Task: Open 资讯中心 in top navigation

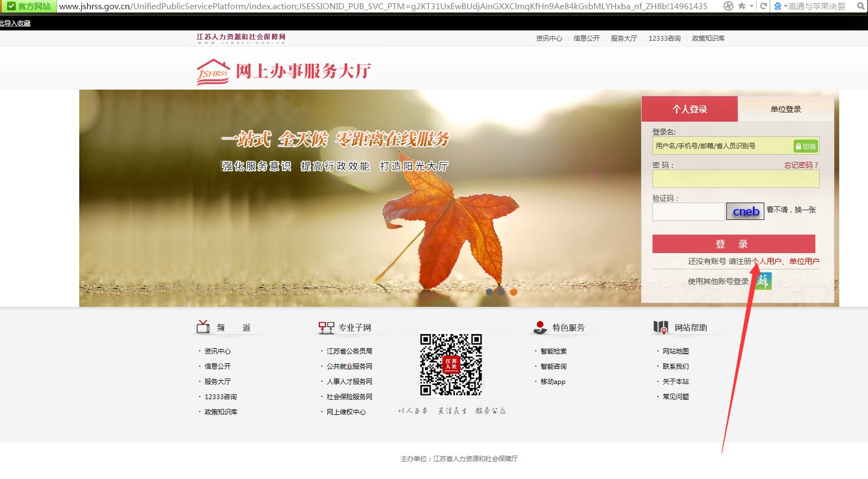Action: [x=549, y=38]
